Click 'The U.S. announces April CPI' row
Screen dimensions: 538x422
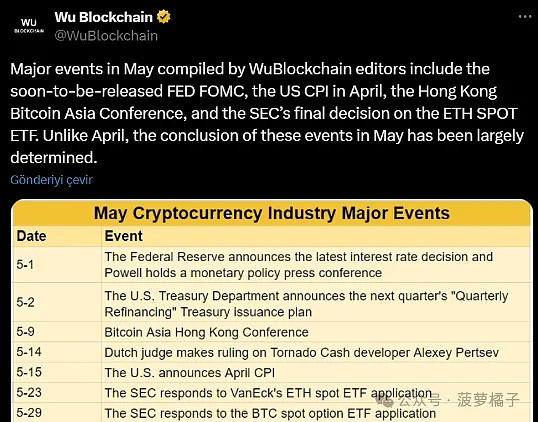[272, 373]
